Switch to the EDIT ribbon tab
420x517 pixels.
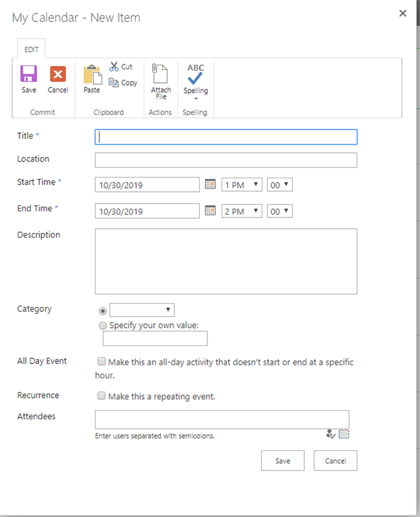pos(32,50)
